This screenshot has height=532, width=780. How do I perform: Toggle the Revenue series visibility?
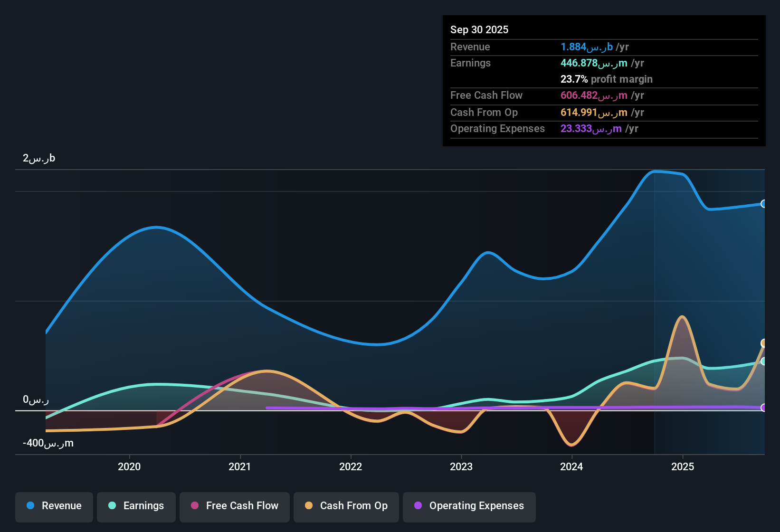[x=54, y=506]
